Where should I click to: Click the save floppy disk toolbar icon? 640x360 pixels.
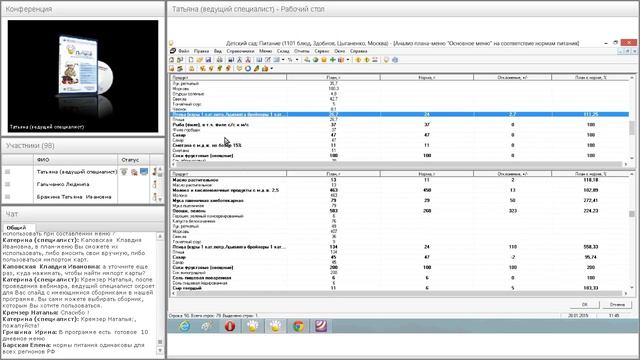(208, 60)
